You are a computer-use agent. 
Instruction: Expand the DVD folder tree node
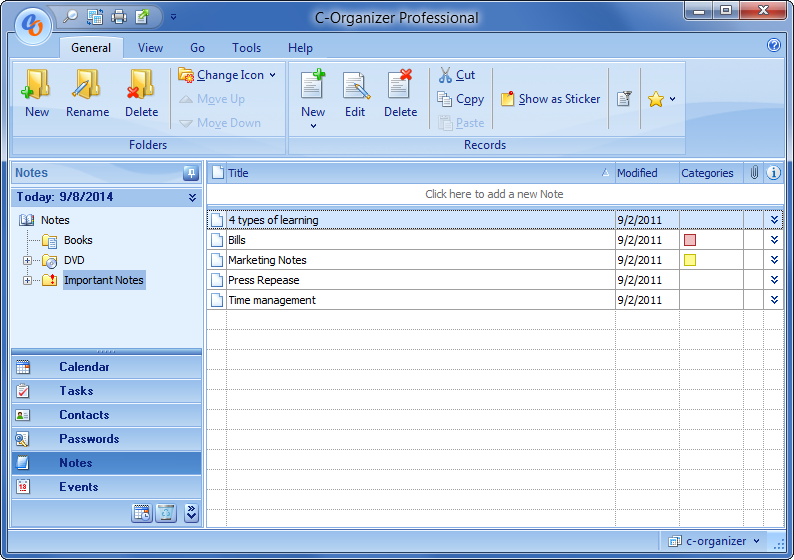27,260
